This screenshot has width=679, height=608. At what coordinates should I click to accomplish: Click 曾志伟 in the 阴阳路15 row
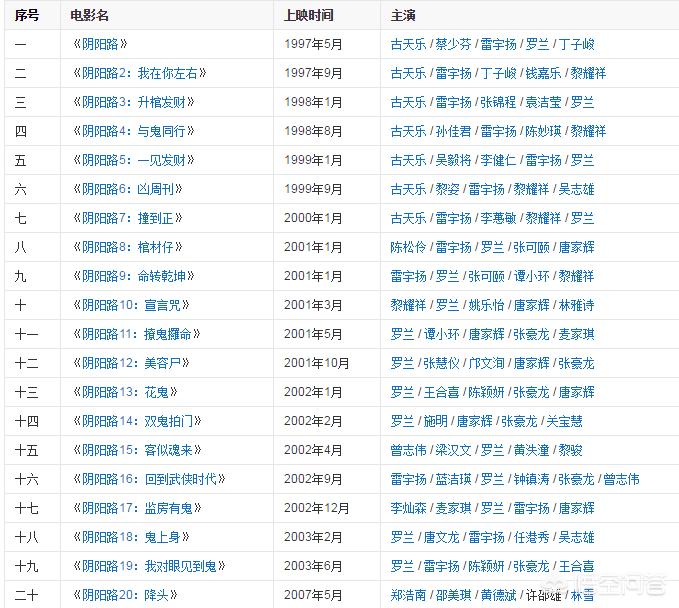[408, 450]
